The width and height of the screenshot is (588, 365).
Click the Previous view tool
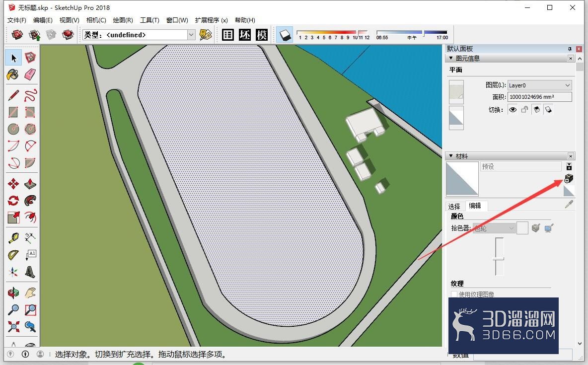30,327
